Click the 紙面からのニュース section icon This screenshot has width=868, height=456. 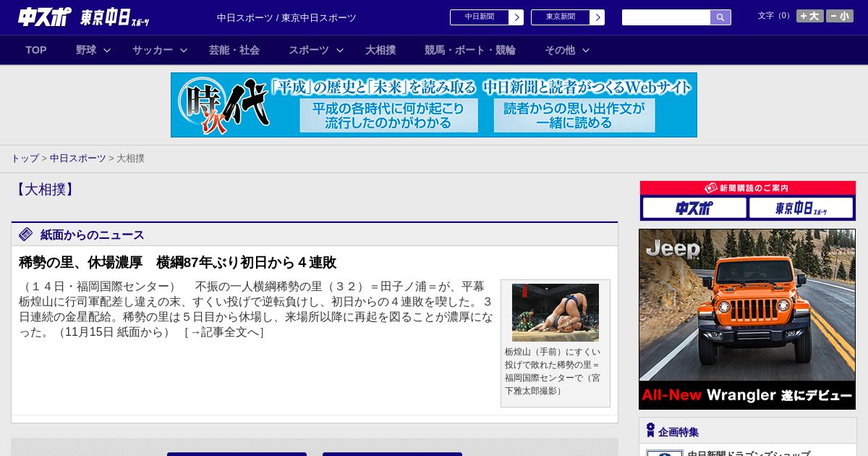click(x=26, y=235)
